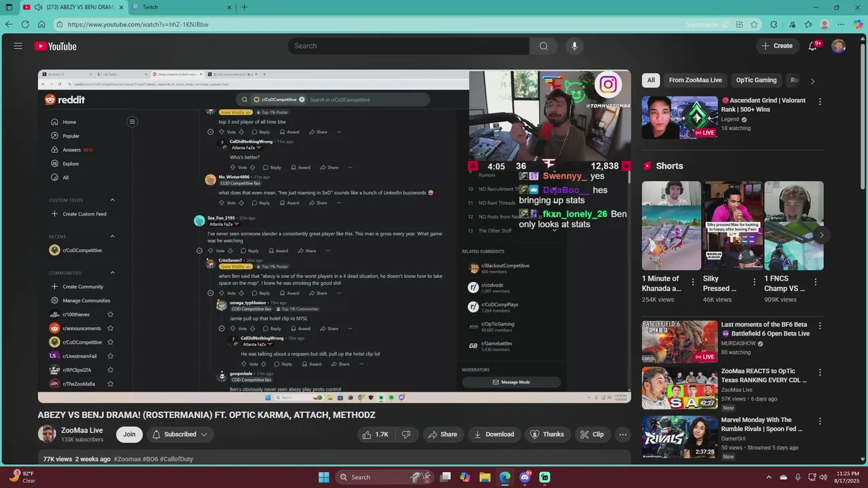Open options for 1 Minute of Khanada short
Screen dimensions: 868x488
(693, 282)
